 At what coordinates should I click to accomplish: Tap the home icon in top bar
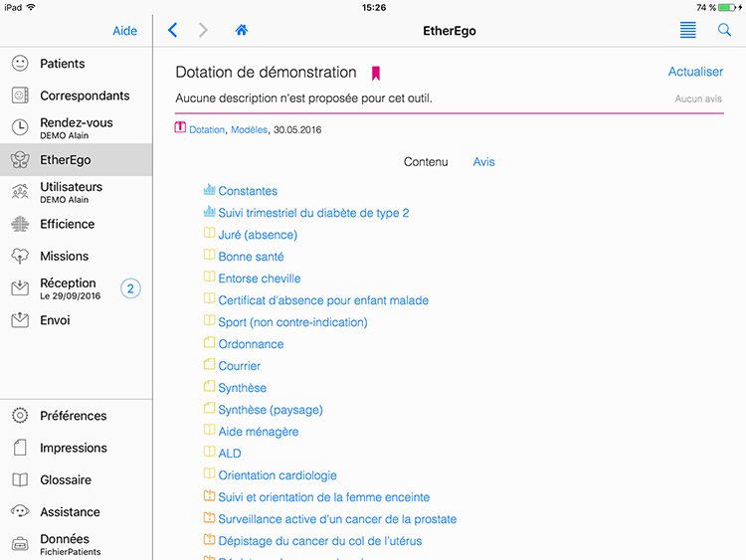tap(241, 31)
